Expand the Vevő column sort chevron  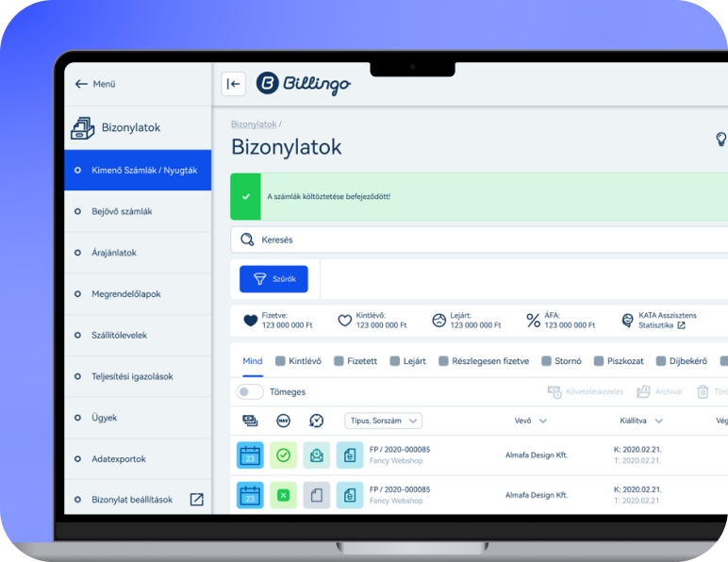(x=543, y=421)
